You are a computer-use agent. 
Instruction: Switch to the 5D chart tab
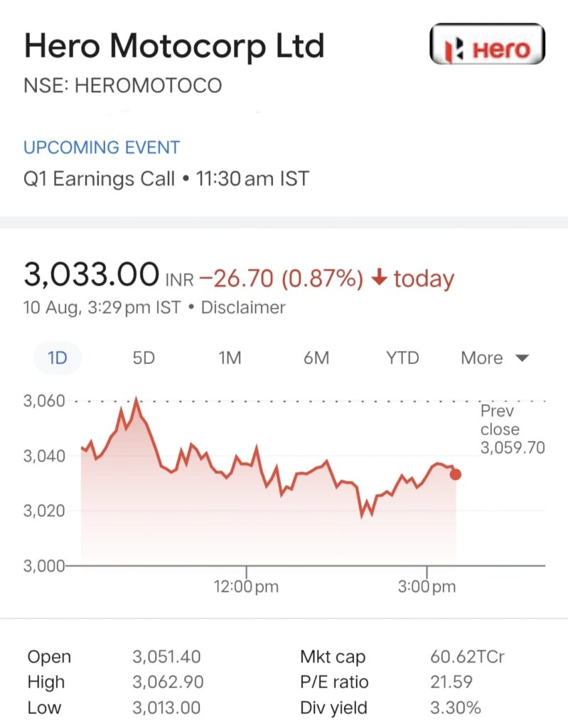pos(144,358)
